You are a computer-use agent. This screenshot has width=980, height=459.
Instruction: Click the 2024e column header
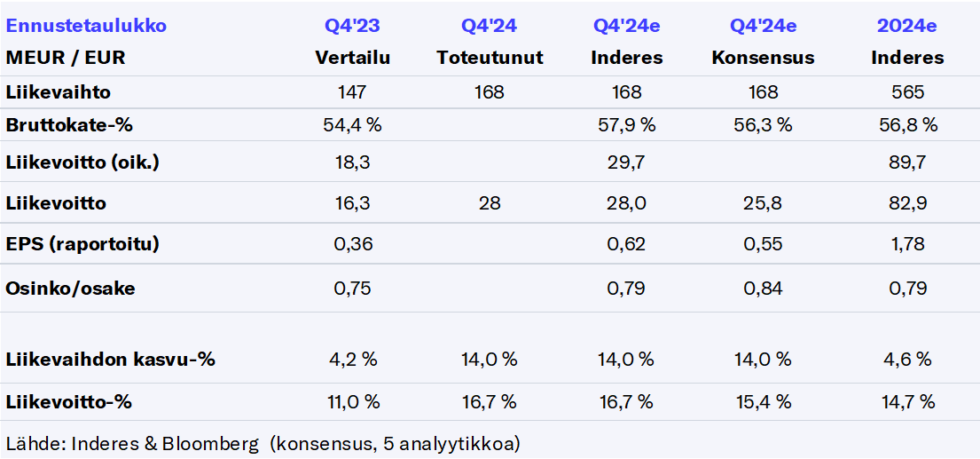pos(907,26)
